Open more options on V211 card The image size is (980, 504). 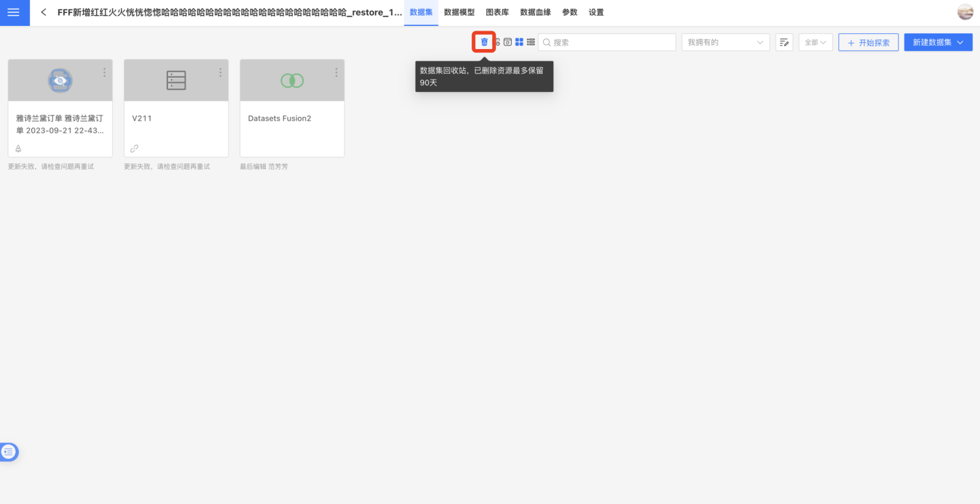[220, 72]
